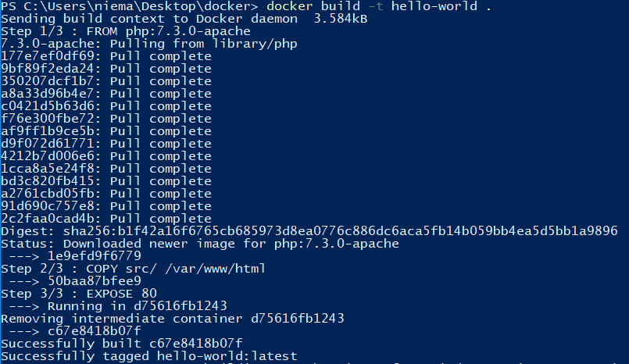Click the docker command text in prompt

point(289,6)
